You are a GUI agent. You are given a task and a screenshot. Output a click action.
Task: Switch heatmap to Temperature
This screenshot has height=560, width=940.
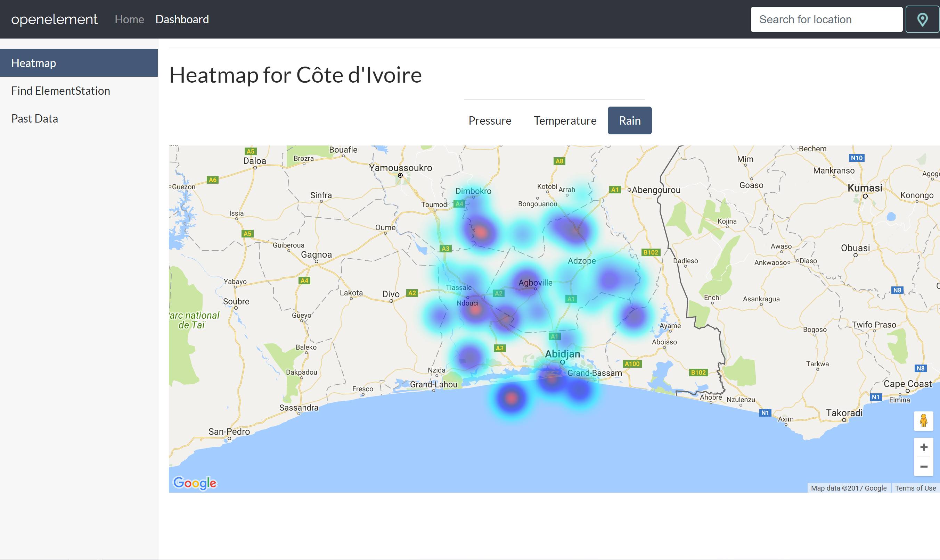coord(565,121)
